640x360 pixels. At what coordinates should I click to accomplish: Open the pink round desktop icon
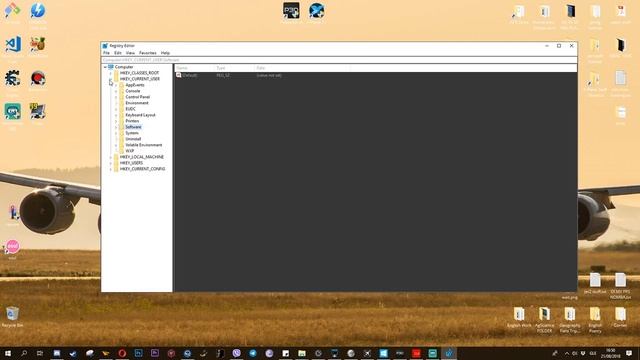tap(12, 247)
